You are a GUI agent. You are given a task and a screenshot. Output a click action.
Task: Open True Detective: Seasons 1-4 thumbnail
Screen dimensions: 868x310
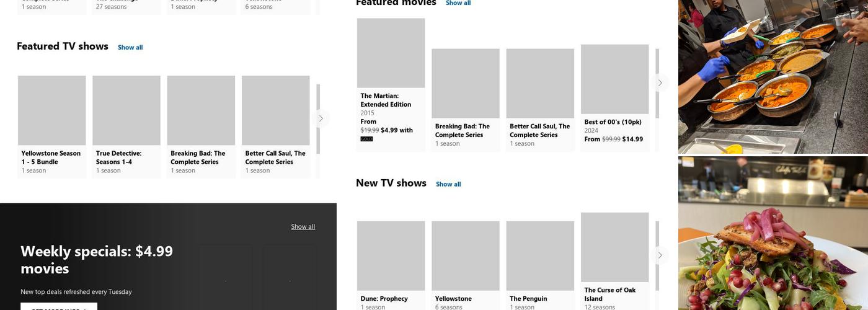click(x=126, y=111)
